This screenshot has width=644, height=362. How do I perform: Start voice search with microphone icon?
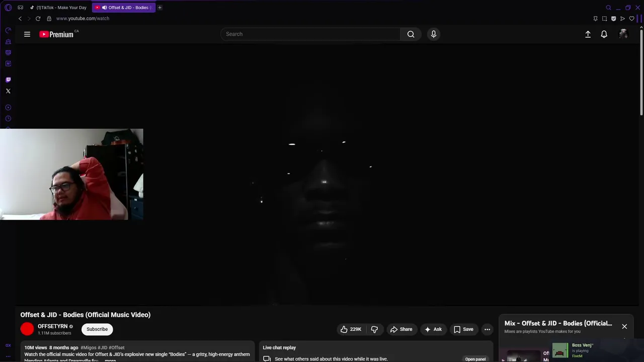click(434, 34)
